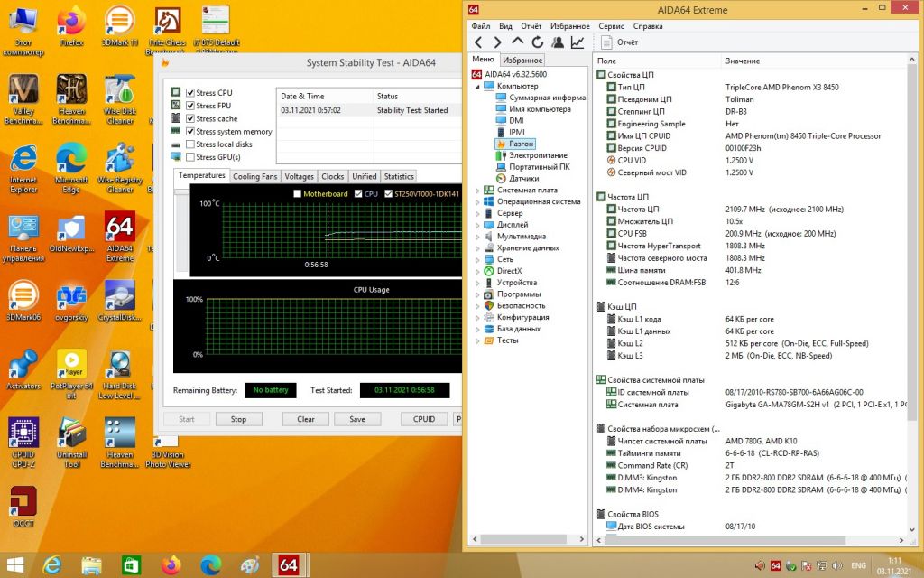Open user icon in AIDA64 toolbar
This screenshot has height=578, width=924.
[x=558, y=42]
